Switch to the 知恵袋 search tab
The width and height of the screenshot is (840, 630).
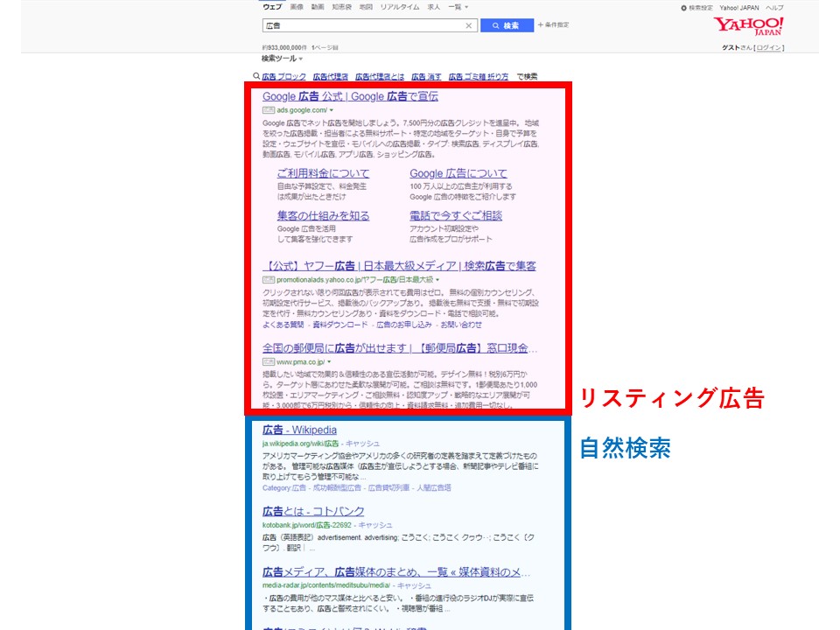342,7
